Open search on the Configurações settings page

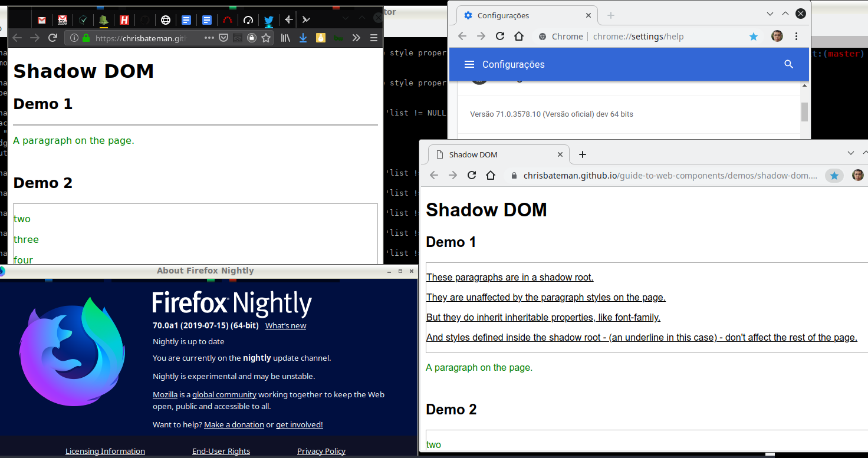pos(788,64)
